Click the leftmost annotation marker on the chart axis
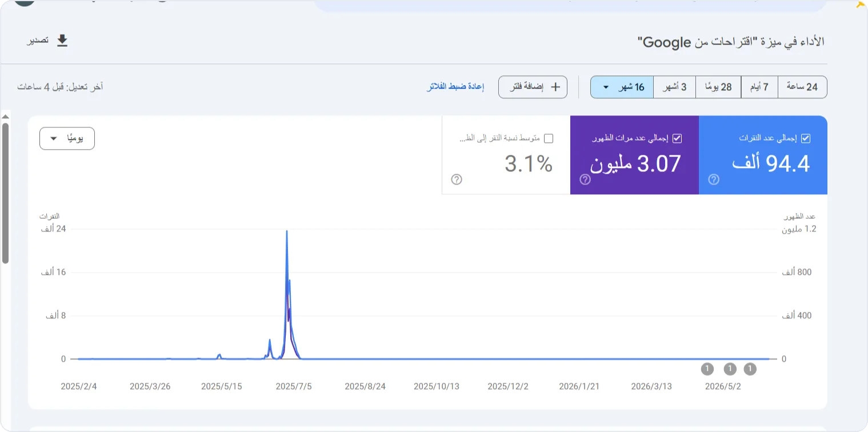Image resolution: width=868 pixels, height=432 pixels. click(707, 369)
